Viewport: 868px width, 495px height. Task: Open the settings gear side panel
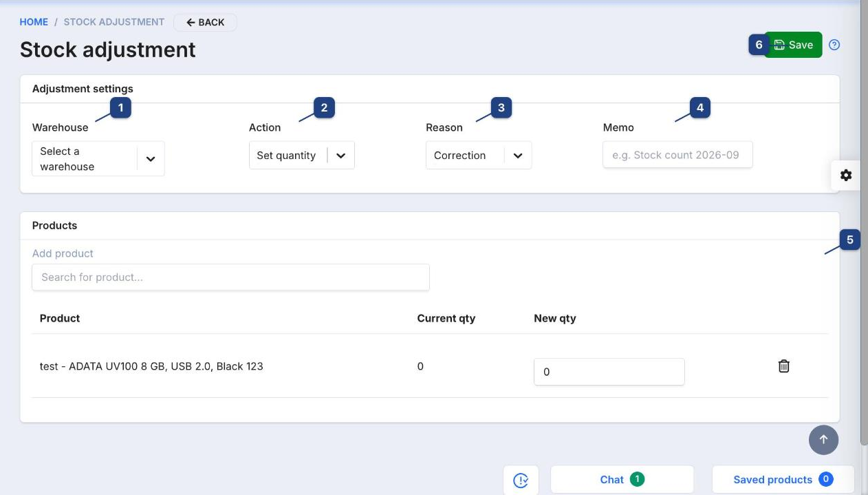tap(846, 175)
